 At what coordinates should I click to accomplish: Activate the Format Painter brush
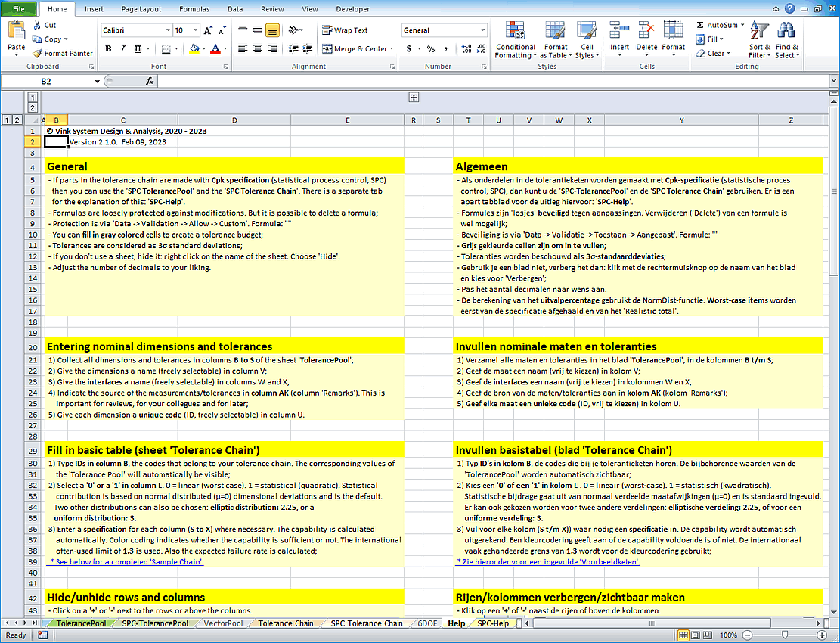37,54
